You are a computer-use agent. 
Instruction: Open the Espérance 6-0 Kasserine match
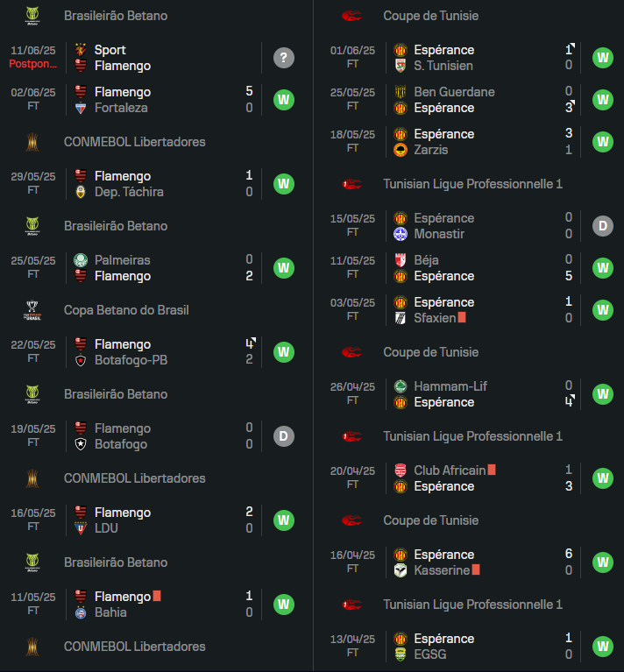(469, 562)
